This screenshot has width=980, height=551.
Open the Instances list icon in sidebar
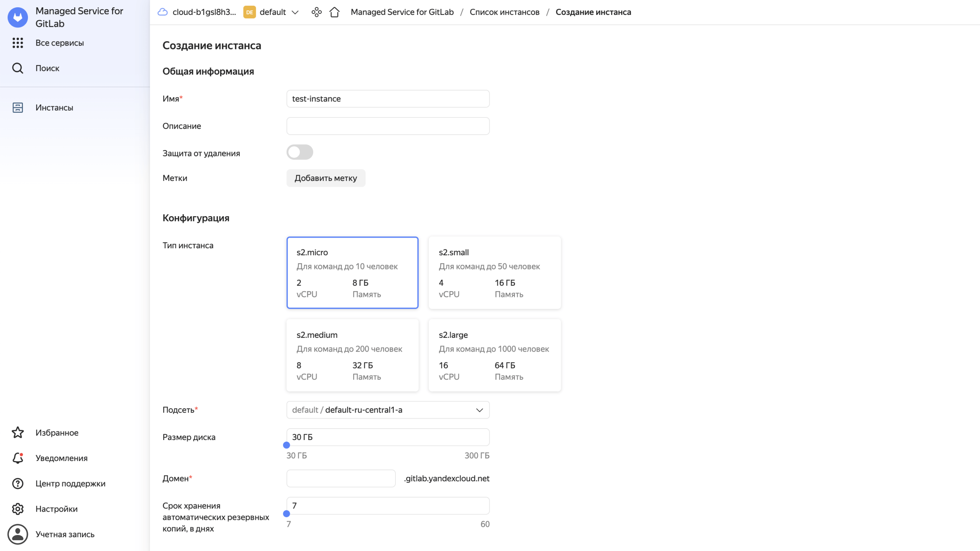point(18,108)
